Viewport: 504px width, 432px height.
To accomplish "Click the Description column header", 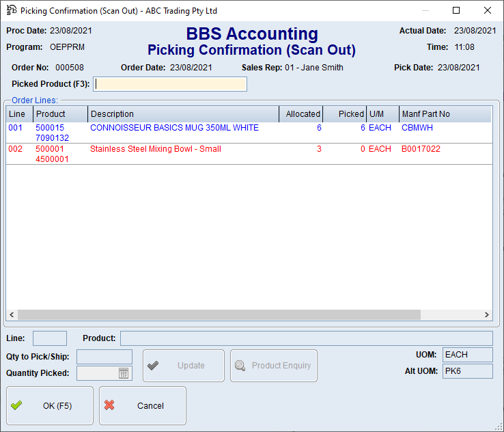I will [183, 114].
